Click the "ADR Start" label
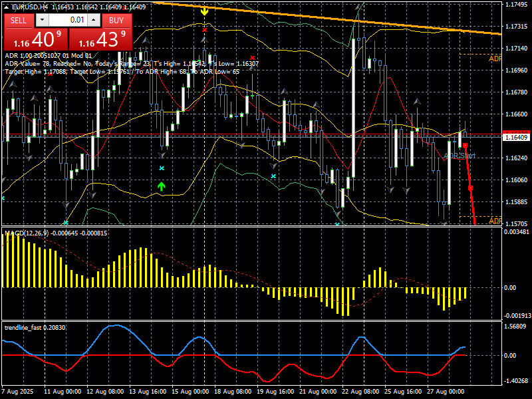This screenshot has height=399, width=532. pos(460,156)
